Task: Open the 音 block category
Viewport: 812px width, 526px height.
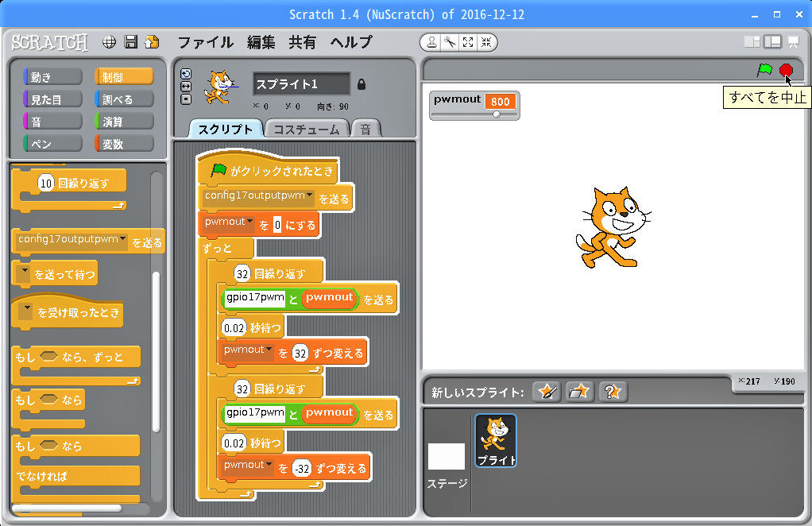Action: click(x=52, y=122)
